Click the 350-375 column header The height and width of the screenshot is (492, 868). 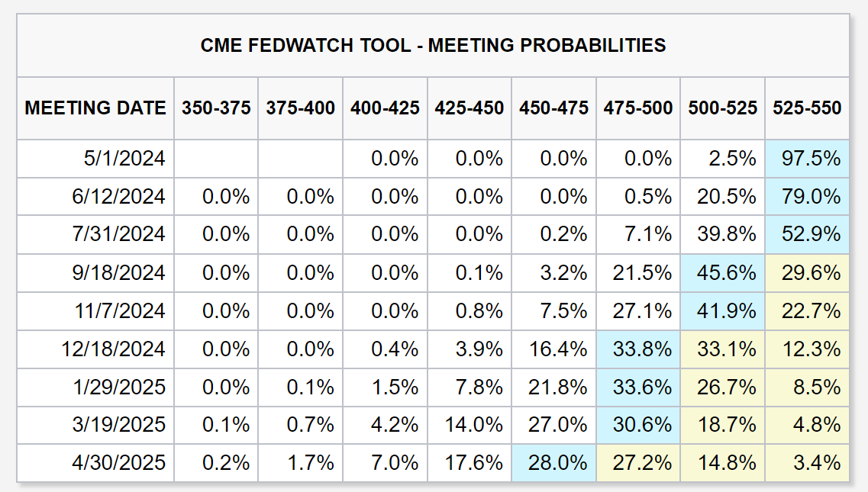coord(216,108)
